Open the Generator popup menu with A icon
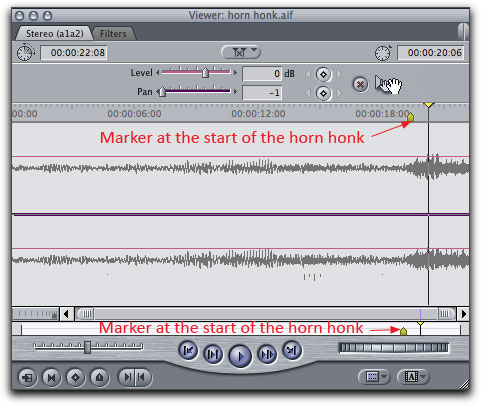This screenshot has width=481, height=405. (413, 377)
